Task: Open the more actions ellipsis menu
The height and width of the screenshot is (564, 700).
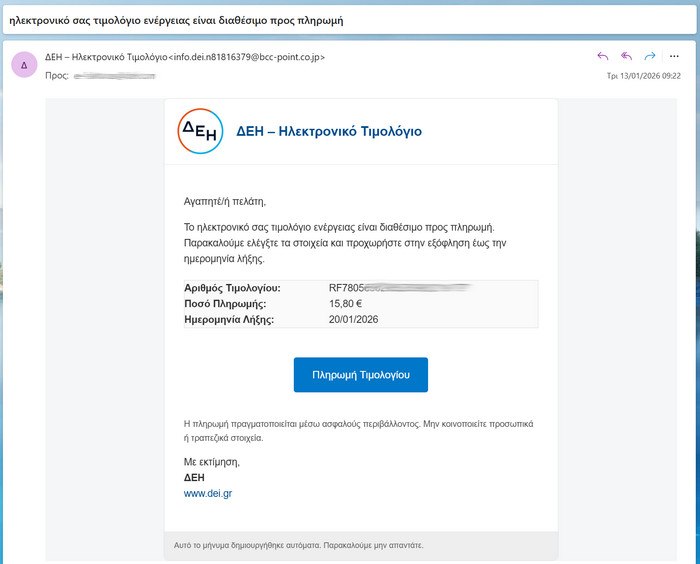Action: 674,57
